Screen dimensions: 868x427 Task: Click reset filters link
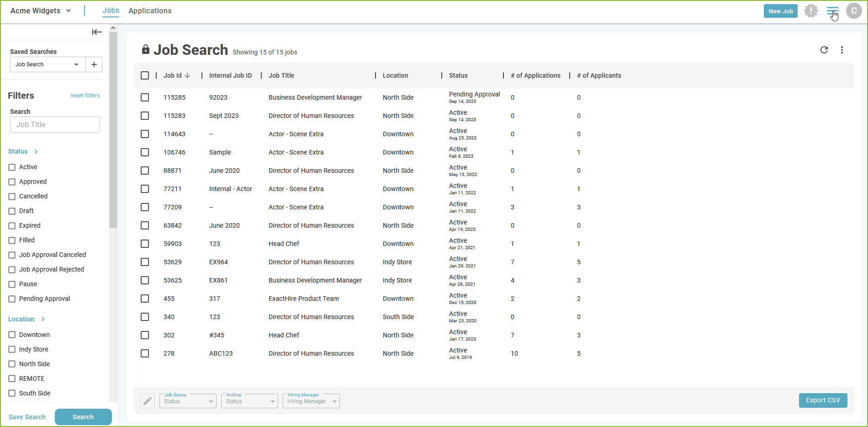[85, 96]
